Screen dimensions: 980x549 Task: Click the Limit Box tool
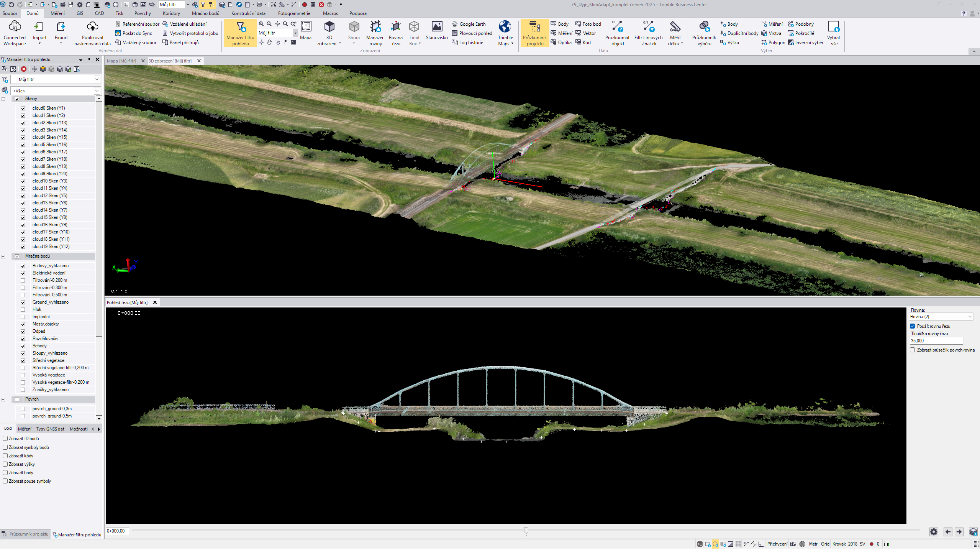point(415,33)
